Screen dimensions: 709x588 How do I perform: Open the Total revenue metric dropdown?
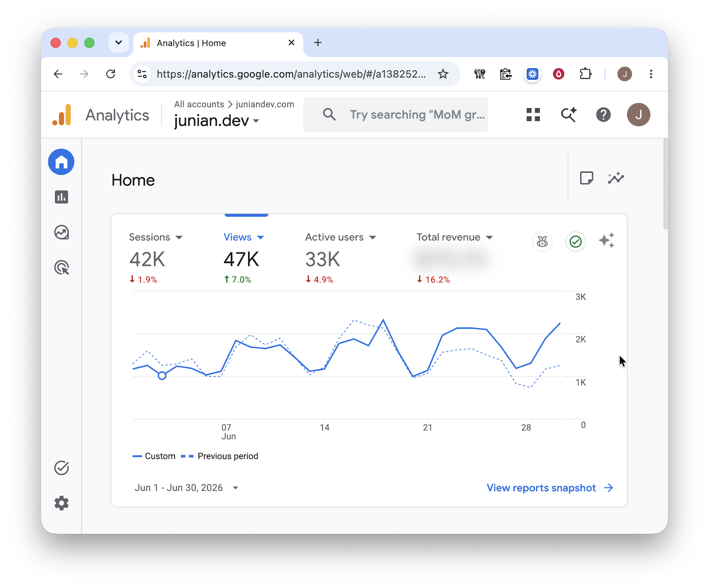pos(455,237)
